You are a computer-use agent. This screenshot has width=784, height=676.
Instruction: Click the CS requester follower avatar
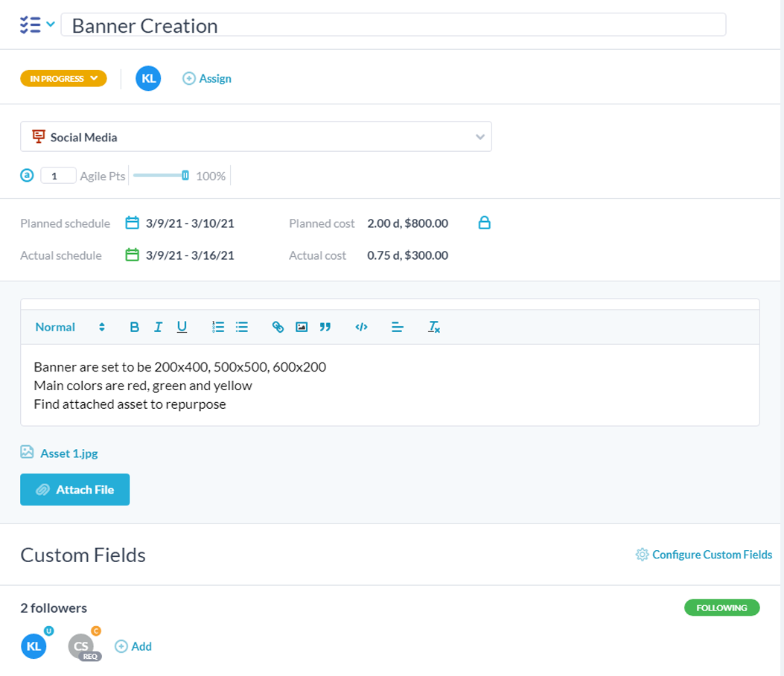tap(81, 646)
